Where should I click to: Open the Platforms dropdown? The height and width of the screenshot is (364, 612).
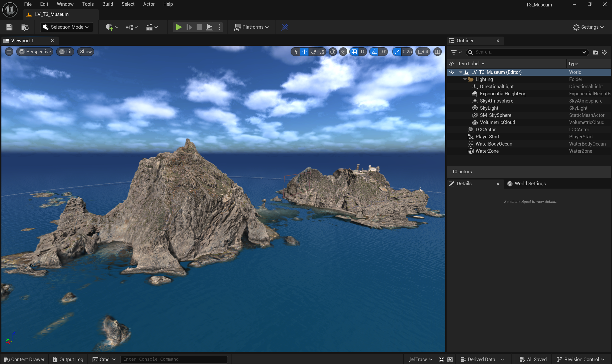252,27
